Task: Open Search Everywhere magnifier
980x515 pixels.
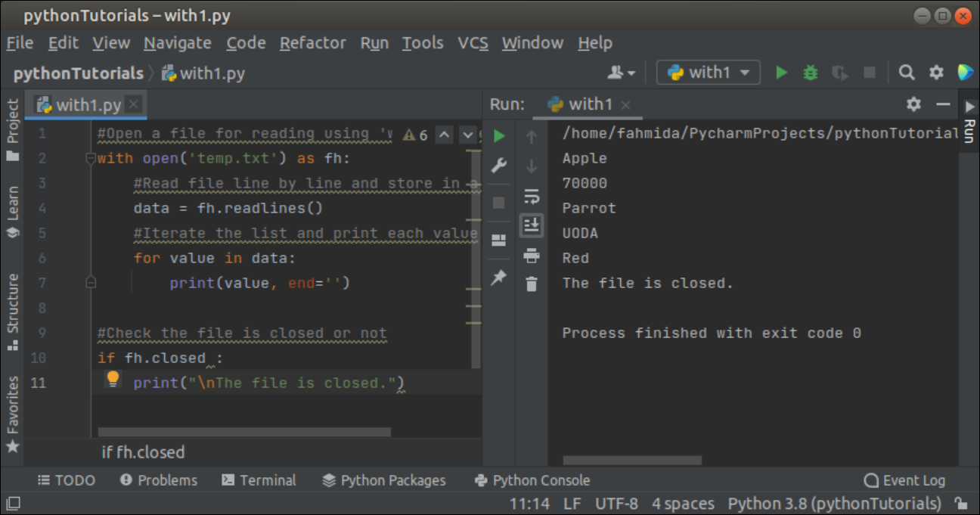Action: 907,73
